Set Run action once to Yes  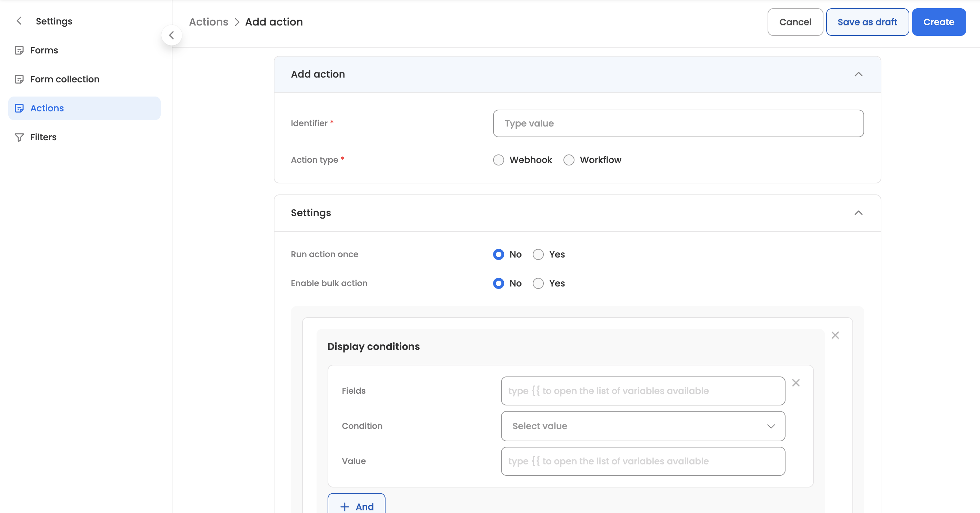point(538,254)
